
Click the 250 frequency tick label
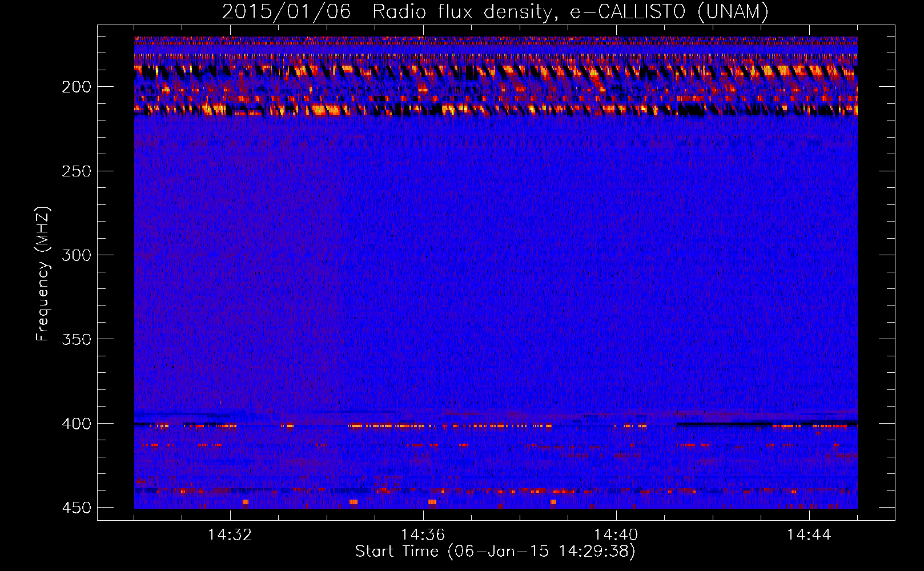[77, 171]
